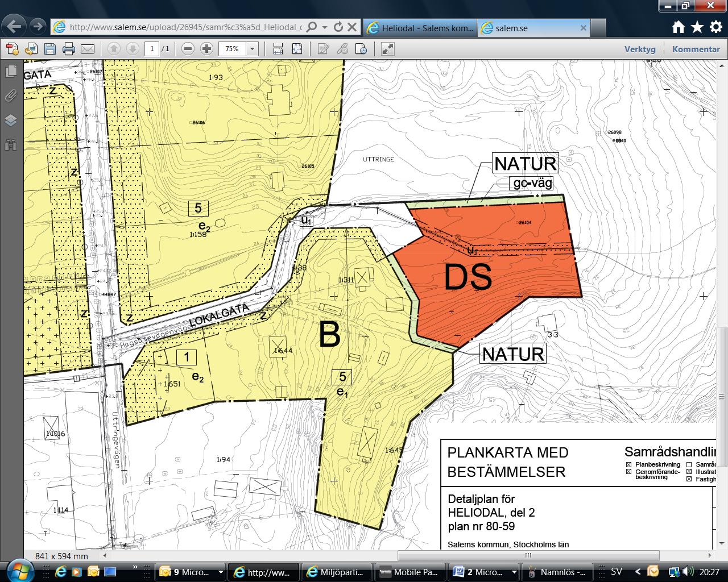Show the page thumbnails panel
Screen dimensions: 728x582
(x=11, y=71)
